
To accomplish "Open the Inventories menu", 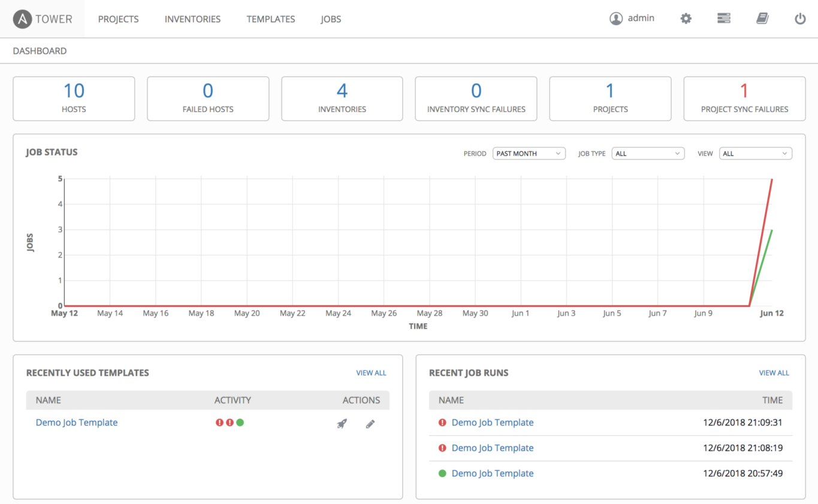I will (192, 19).
